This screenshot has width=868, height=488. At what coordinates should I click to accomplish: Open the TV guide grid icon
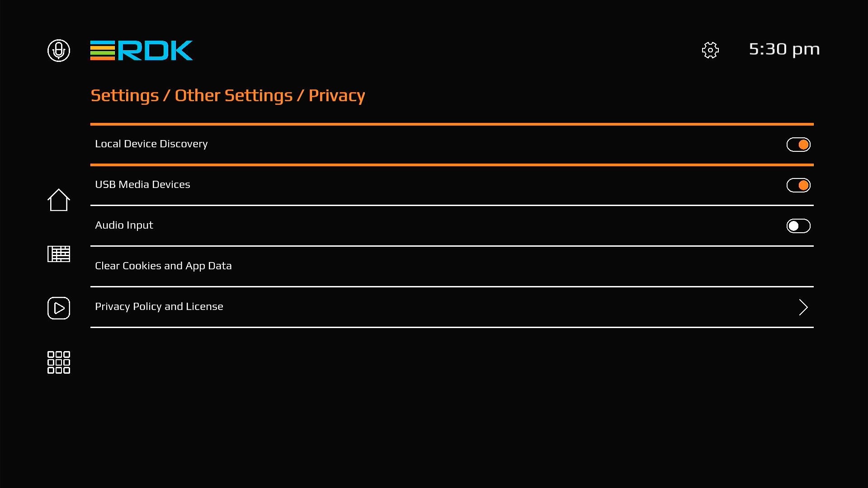[59, 254]
